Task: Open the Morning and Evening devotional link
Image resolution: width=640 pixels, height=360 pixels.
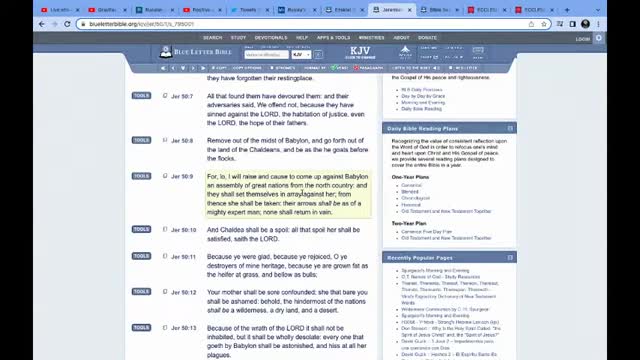Action: coord(423,102)
